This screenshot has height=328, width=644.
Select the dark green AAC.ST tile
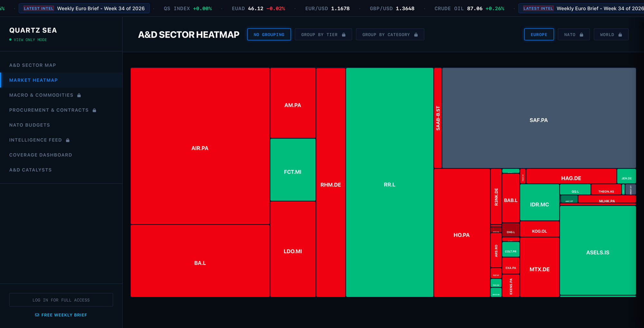[x=569, y=199]
